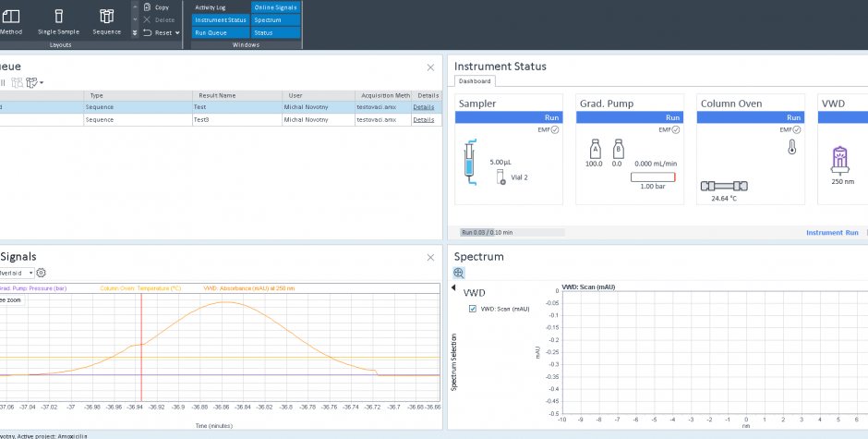The width and height of the screenshot is (868, 439).
Task: Open online signals settings gear
Action: [x=41, y=273]
